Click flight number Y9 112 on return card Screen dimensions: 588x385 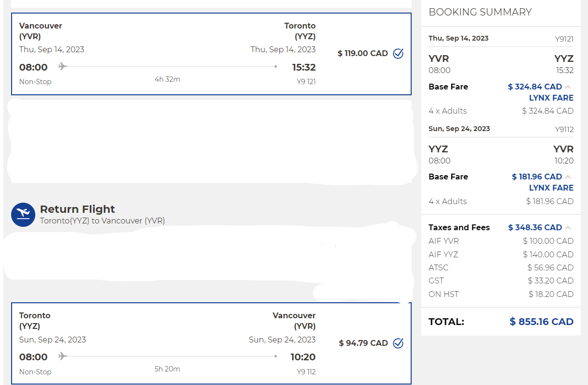306,372
